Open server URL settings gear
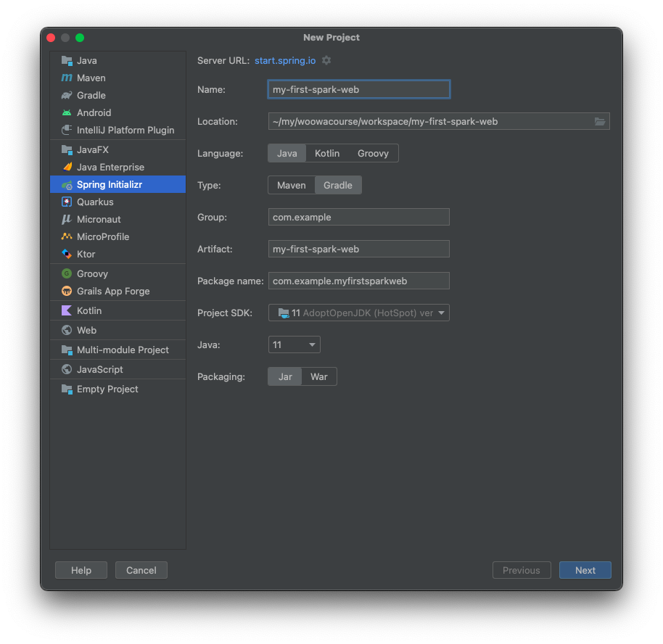Viewport: 663px width, 644px height. (326, 60)
